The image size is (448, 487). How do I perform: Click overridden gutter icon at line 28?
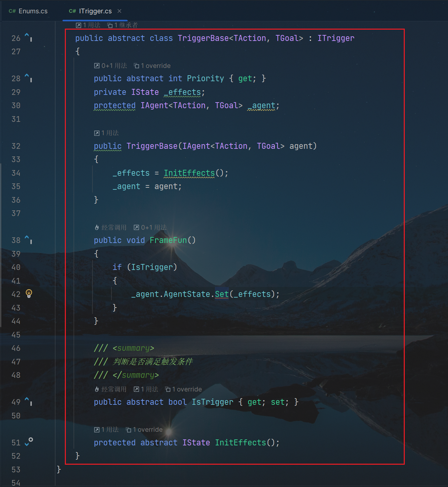coord(28,78)
